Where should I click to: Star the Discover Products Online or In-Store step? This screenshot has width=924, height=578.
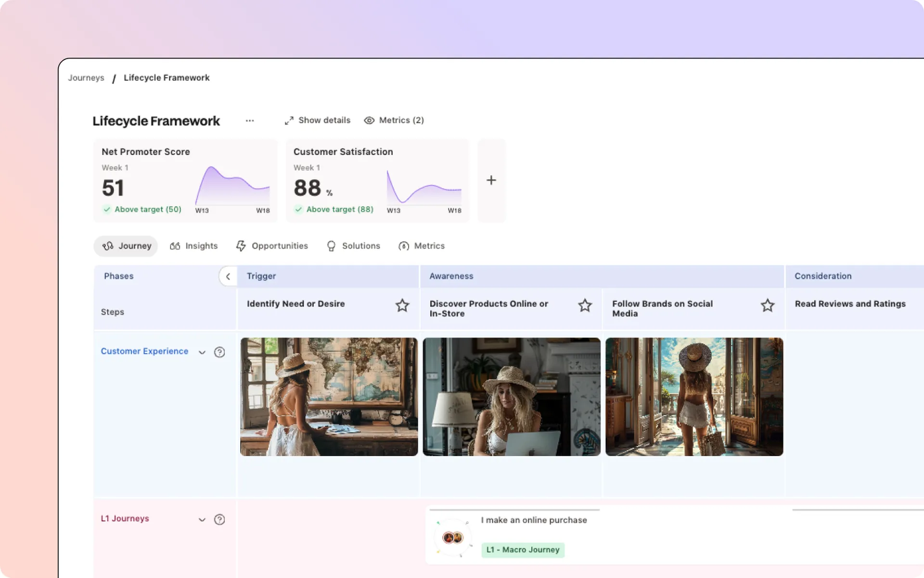pyautogui.click(x=585, y=305)
